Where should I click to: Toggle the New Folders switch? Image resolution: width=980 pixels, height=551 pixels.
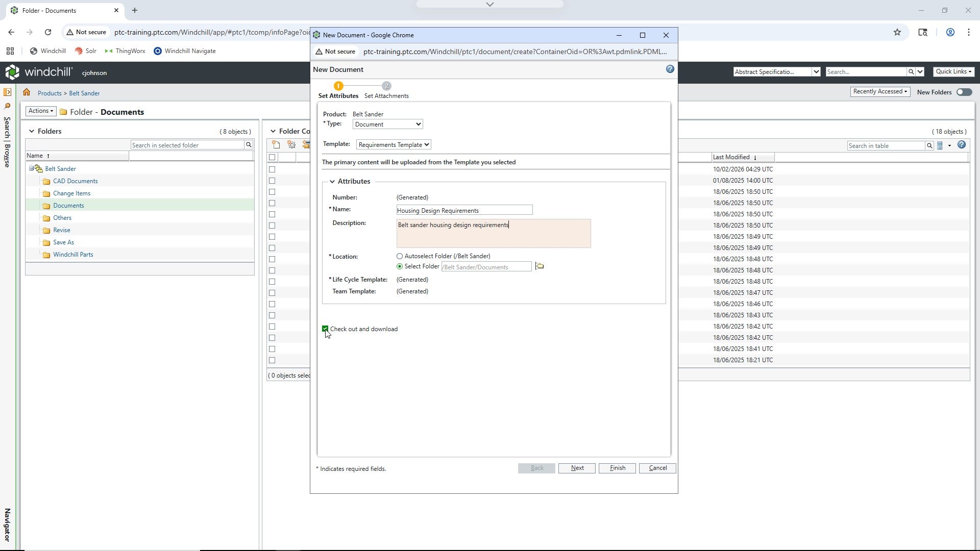pos(964,92)
